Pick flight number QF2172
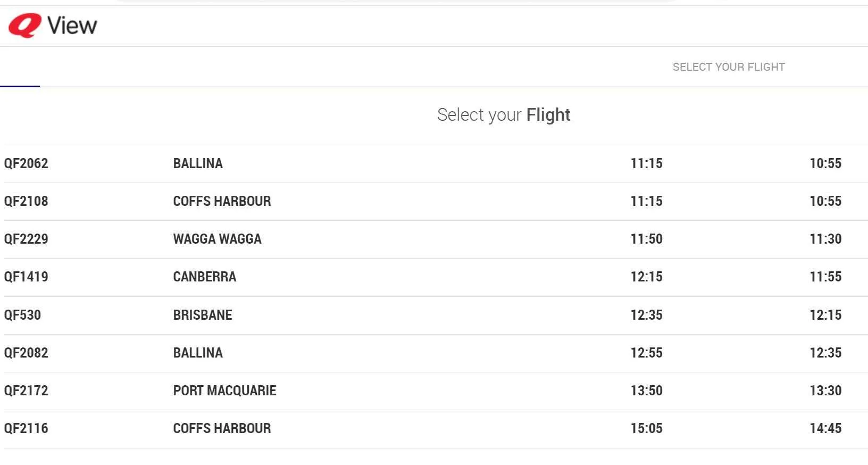 point(26,391)
